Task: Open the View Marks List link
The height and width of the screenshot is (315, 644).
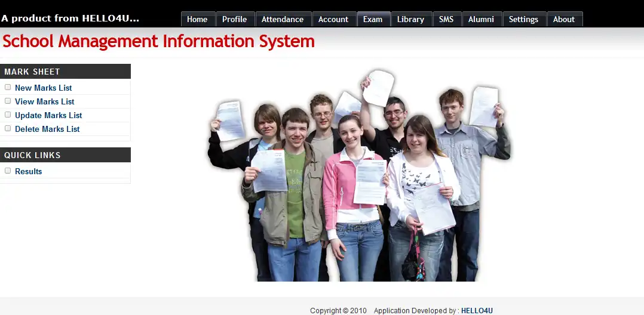Action: point(45,101)
